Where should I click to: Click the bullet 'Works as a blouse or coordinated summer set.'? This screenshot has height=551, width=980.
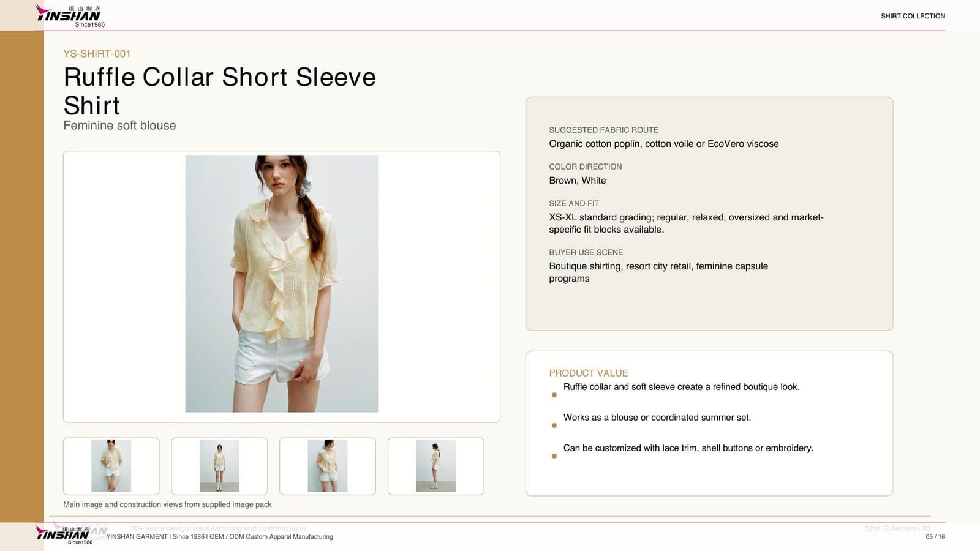coord(657,418)
